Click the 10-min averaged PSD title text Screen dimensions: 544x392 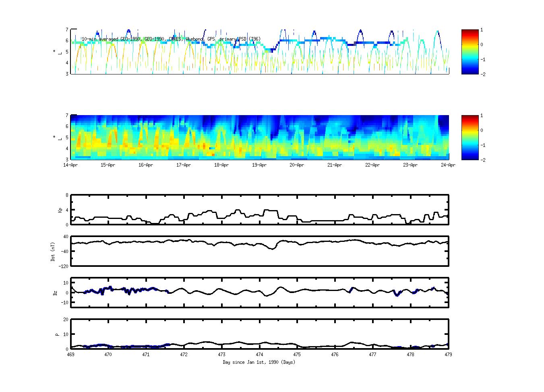pyautogui.click(x=171, y=39)
